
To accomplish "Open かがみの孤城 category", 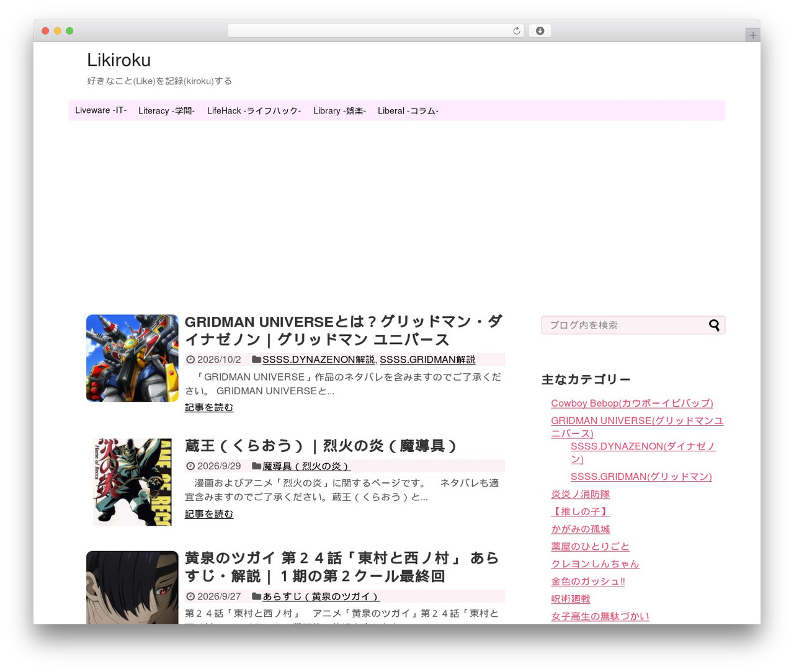I will pos(581,529).
